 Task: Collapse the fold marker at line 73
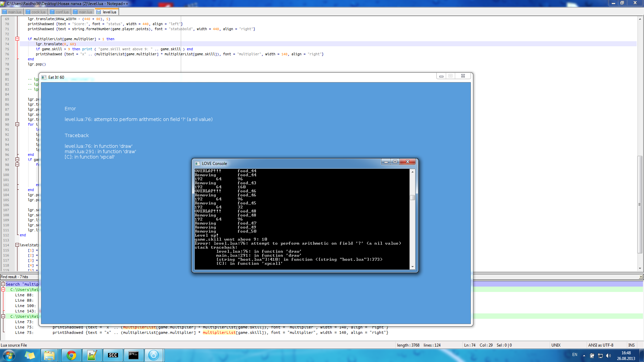(x=17, y=39)
